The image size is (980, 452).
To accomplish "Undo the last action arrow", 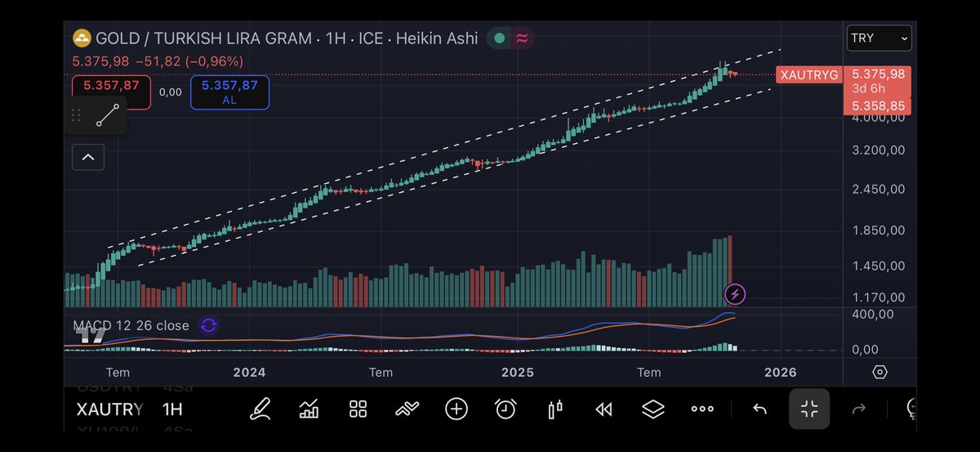I will click(759, 409).
